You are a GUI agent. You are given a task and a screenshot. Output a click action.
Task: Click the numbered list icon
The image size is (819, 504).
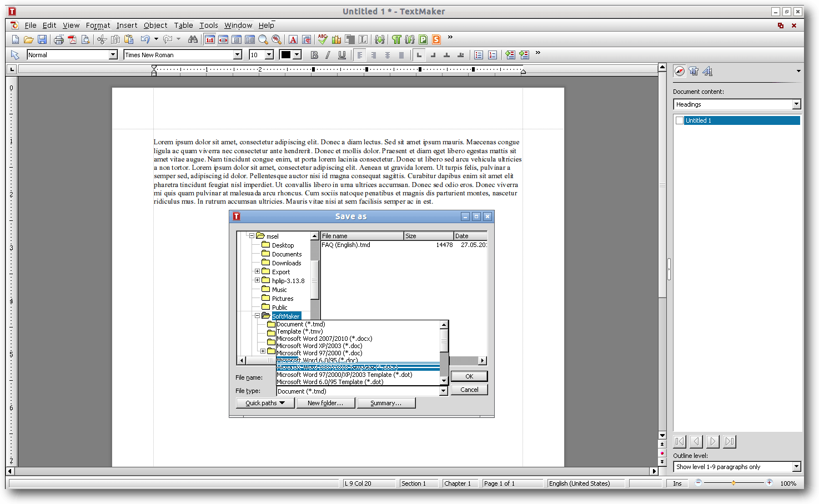(493, 55)
